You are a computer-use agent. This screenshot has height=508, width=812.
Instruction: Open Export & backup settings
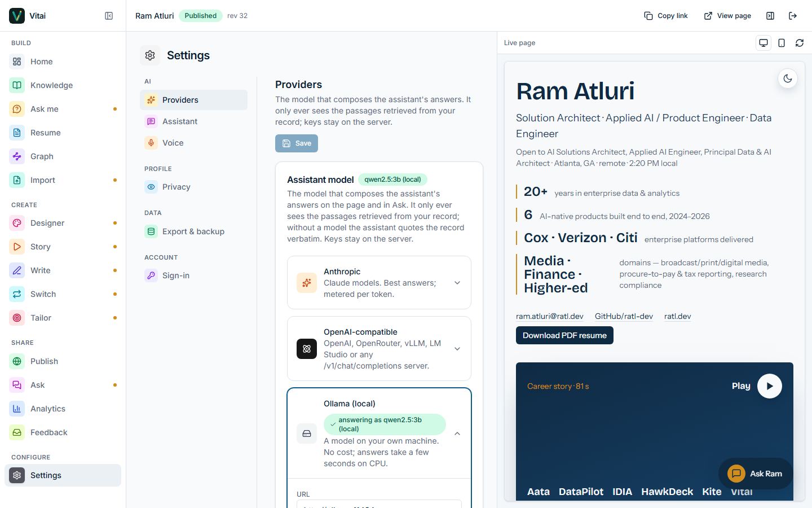(x=193, y=231)
